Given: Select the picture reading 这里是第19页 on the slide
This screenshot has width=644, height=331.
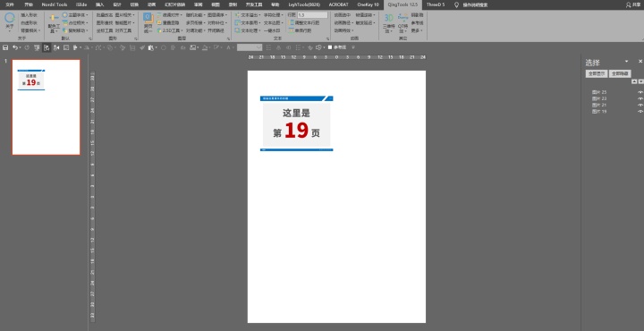Looking at the screenshot, I should coord(297,123).
